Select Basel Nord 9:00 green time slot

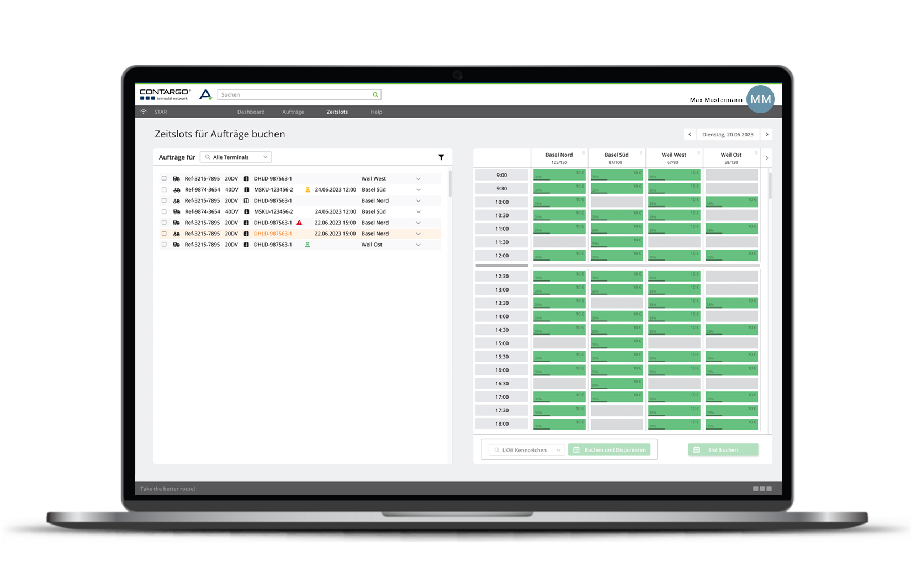point(559,175)
